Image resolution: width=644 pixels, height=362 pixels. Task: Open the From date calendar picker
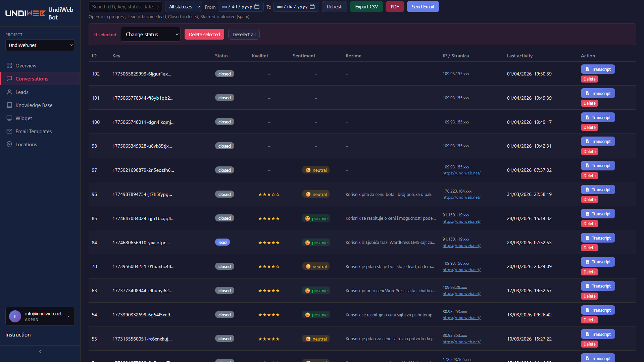coord(257,6)
